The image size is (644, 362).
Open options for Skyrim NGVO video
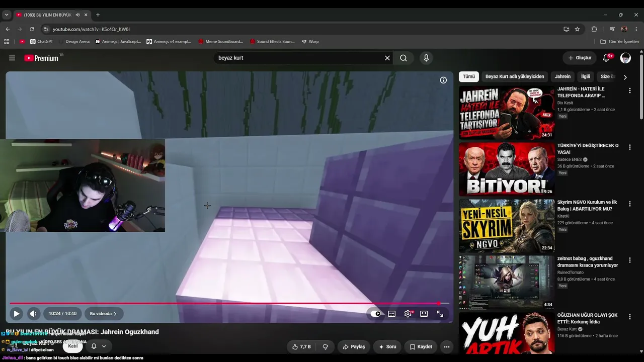[629, 204]
